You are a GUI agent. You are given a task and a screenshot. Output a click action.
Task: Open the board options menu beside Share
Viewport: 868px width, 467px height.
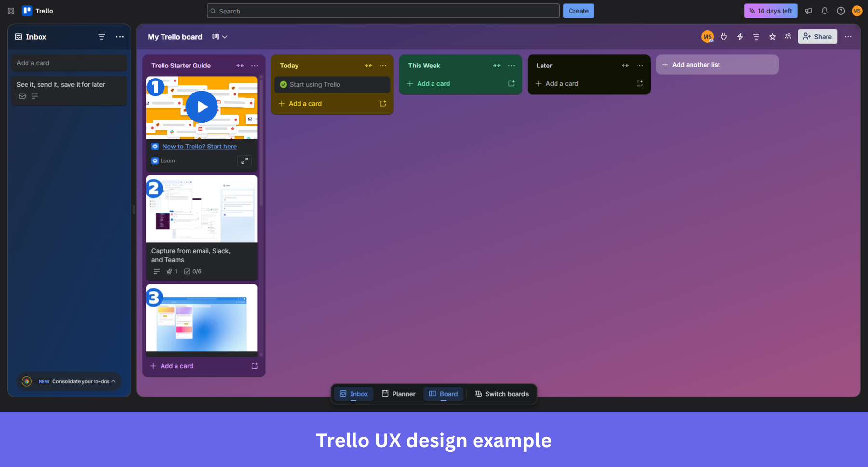pyautogui.click(x=848, y=36)
